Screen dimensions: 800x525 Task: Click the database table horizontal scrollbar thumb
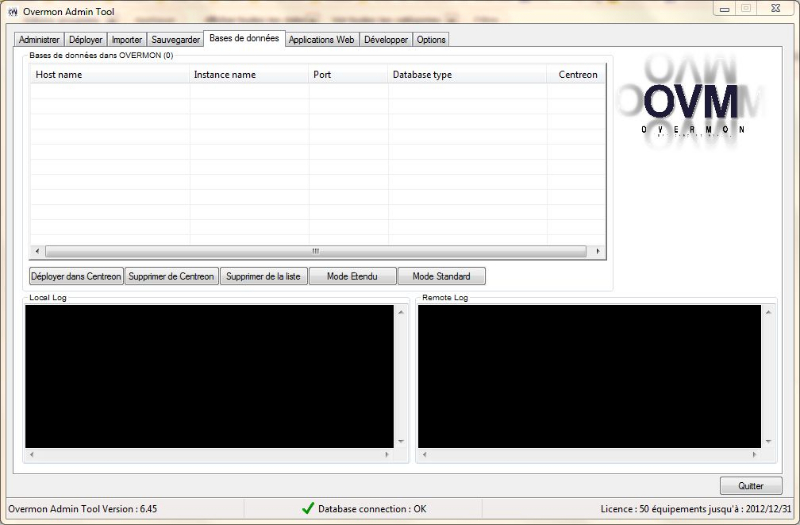coord(316,251)
